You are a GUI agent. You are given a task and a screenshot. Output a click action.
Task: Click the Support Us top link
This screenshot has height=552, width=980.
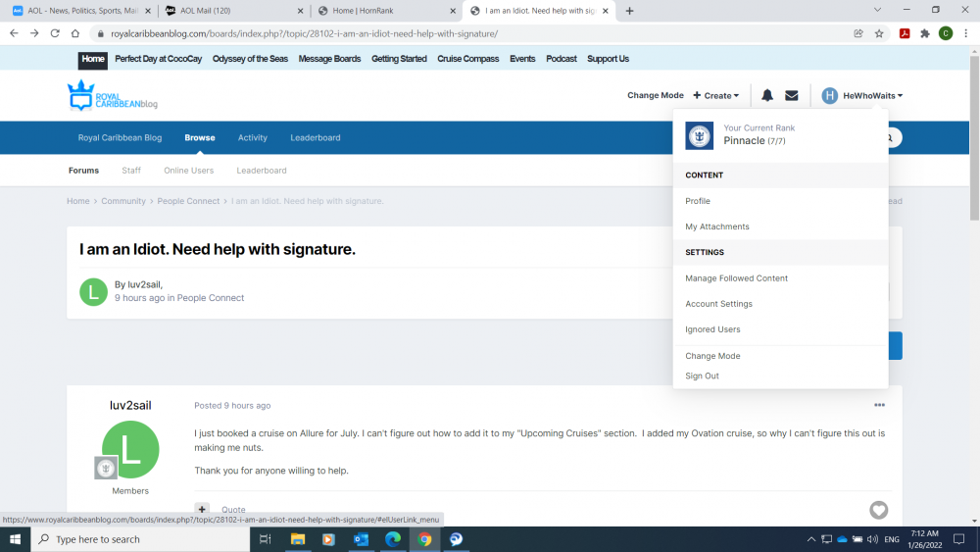point(608,59)
